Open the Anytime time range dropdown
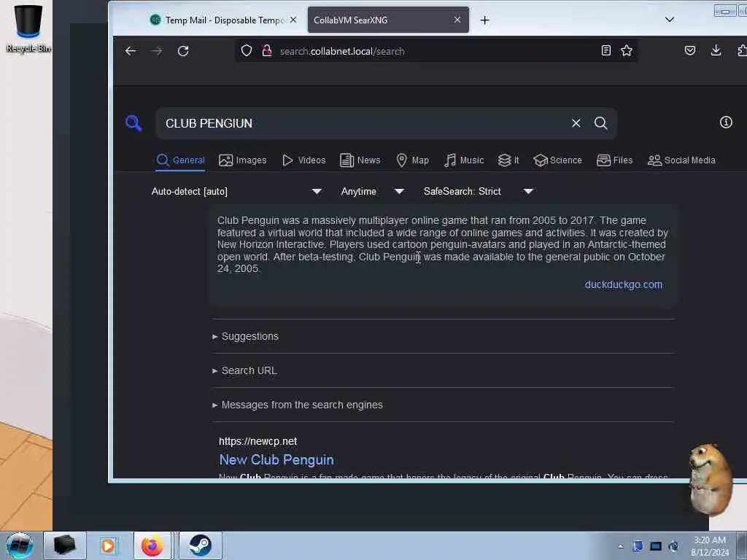 coord(373,192)
